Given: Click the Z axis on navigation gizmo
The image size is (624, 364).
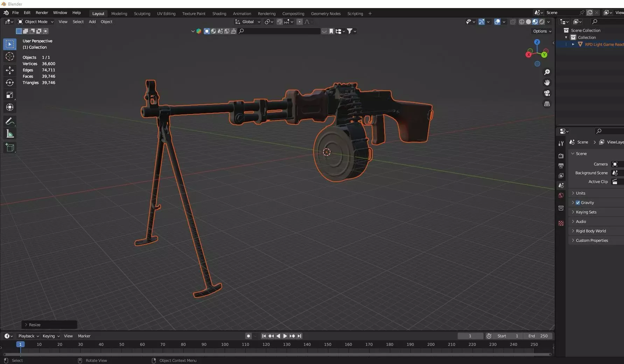Looking at the screenshot, I should [537, 42].
